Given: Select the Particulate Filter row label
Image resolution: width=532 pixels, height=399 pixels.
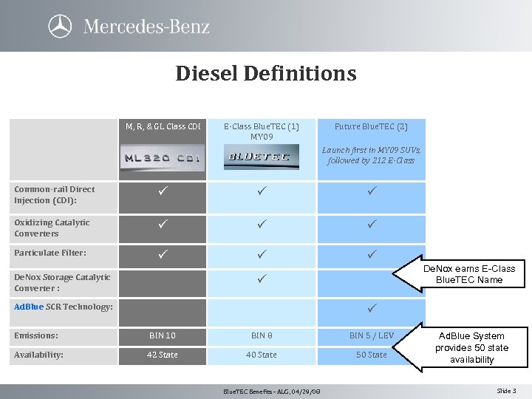Looking at the screenshot, I should 50,253.
